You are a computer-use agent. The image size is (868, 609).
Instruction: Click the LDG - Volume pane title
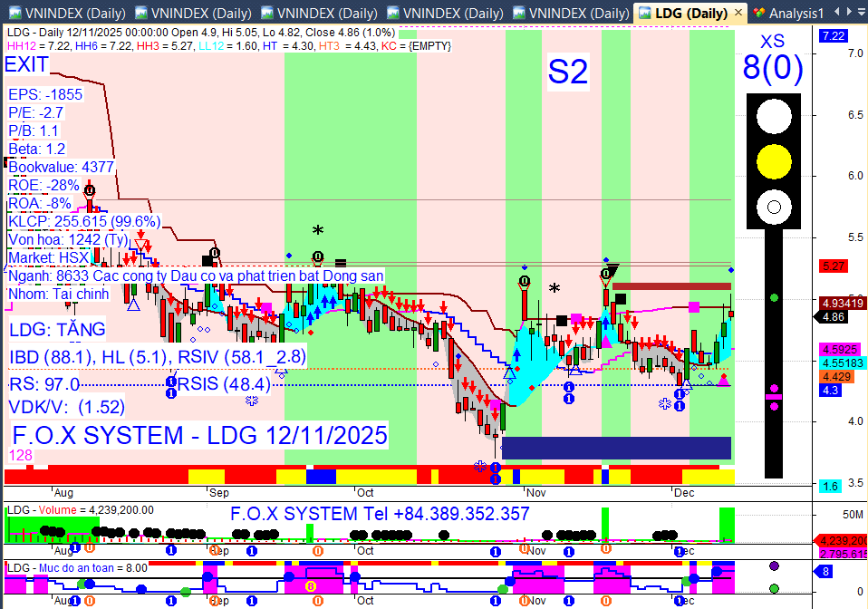[81, 510]
